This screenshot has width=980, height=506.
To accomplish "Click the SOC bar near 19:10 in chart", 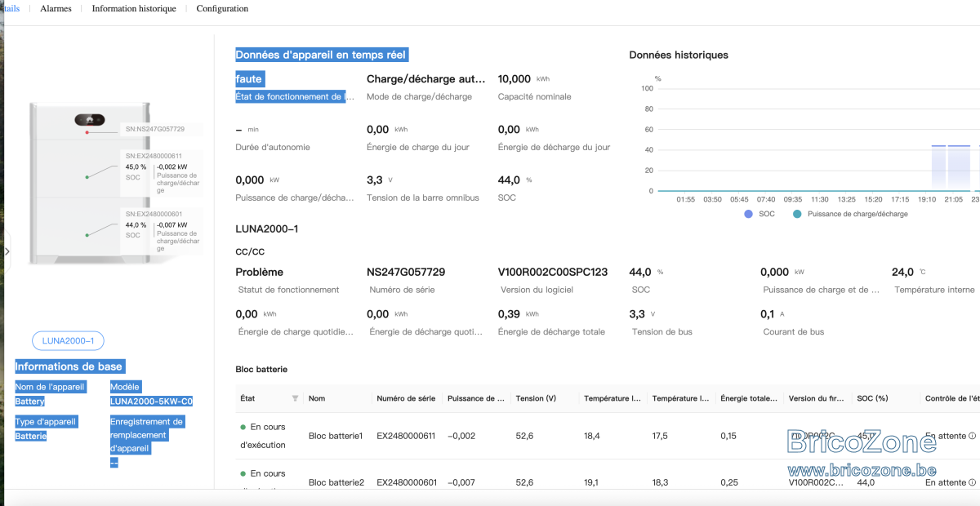I will [938, 167].
